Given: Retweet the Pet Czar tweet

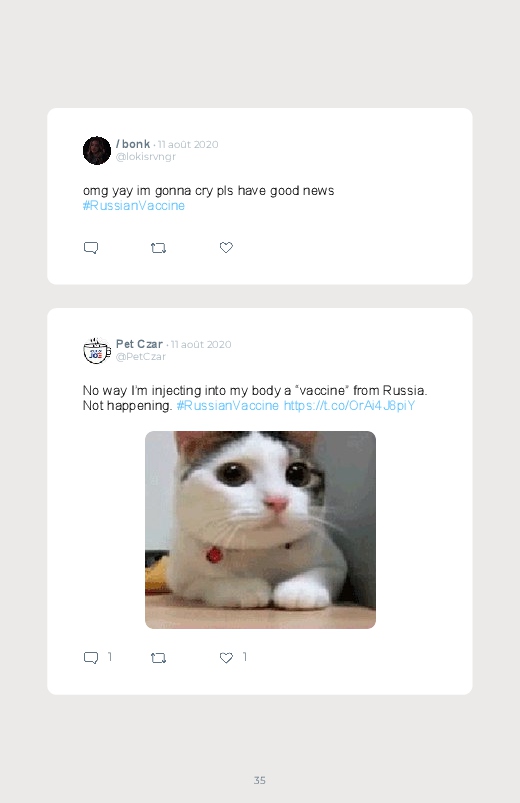Looking at the screenshot, I should click(x=158, y=658).
